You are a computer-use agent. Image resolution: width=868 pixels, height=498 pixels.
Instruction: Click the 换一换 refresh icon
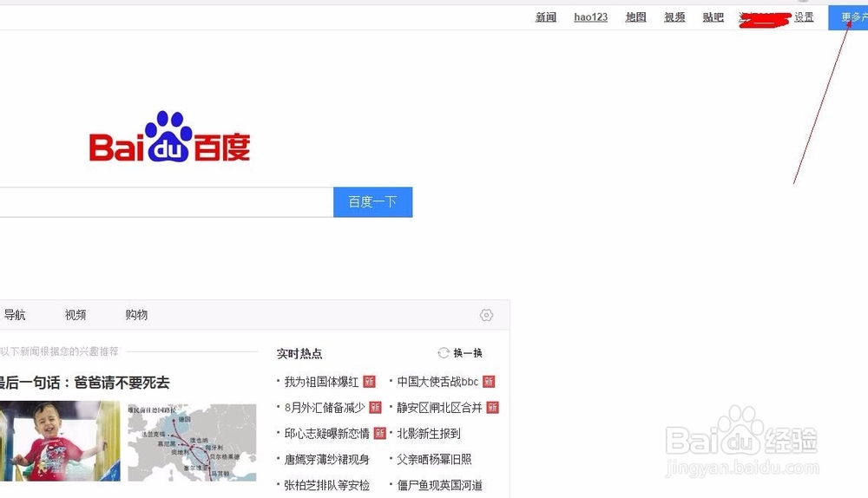(444, 353)
